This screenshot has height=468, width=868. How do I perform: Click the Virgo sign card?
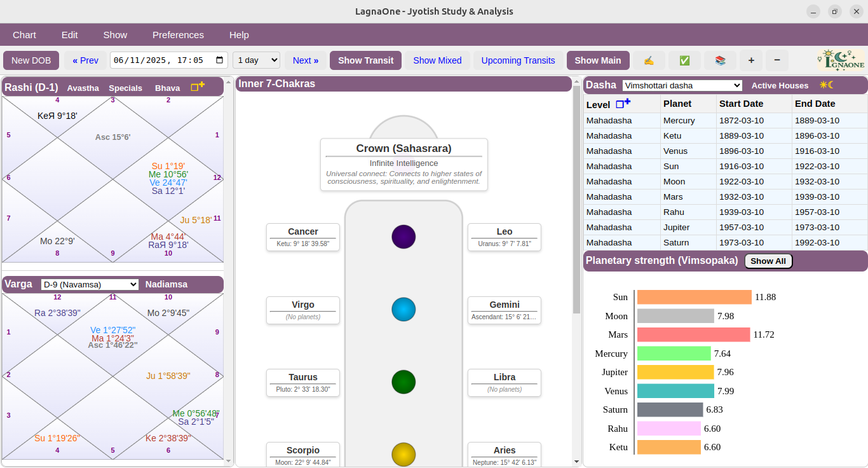(303, 310)
